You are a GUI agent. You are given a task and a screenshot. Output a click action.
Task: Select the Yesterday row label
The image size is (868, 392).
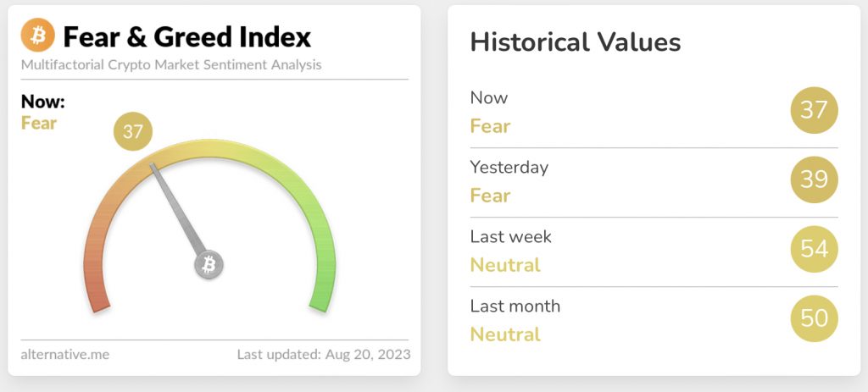[x=509, y=167]
